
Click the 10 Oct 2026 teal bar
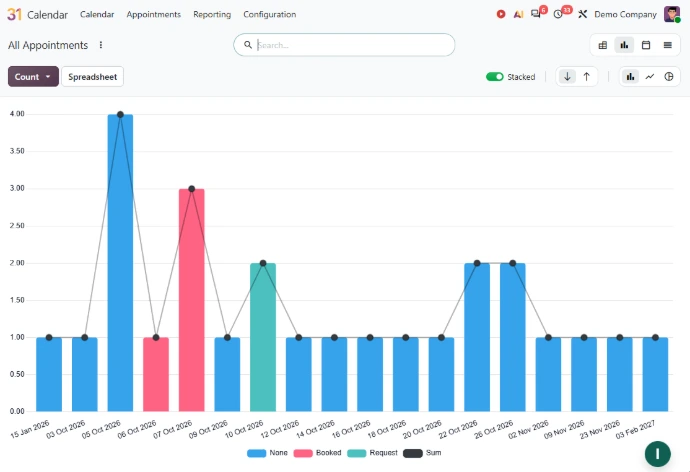click(263, 337)
